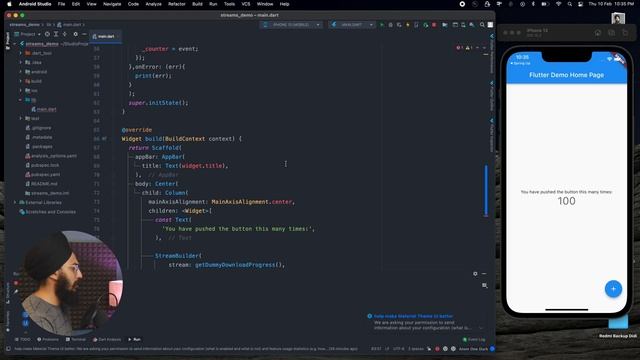The width and height of the screenshot is (640, 360).
Task: Expand the notification balloon chevron
Action: 481,328
